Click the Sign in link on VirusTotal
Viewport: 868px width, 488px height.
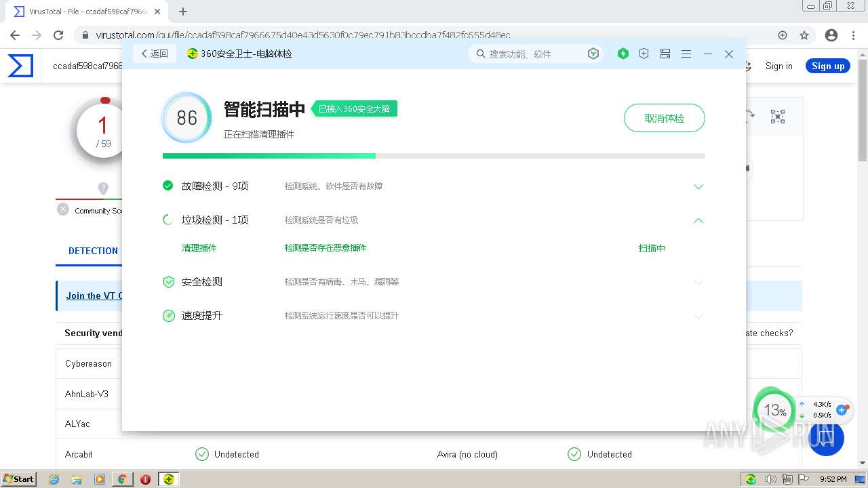[x=778, y=66]
